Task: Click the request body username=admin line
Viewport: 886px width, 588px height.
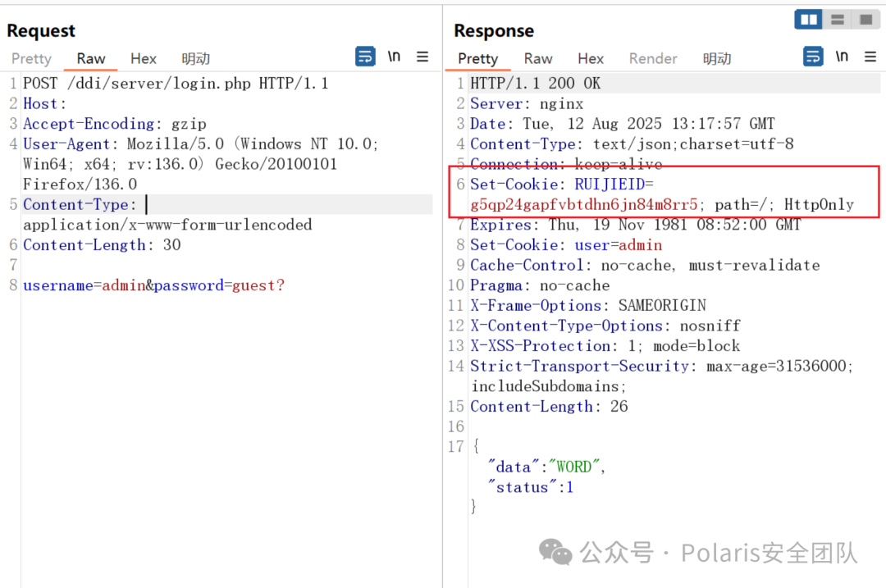Action: click(153, 286)
